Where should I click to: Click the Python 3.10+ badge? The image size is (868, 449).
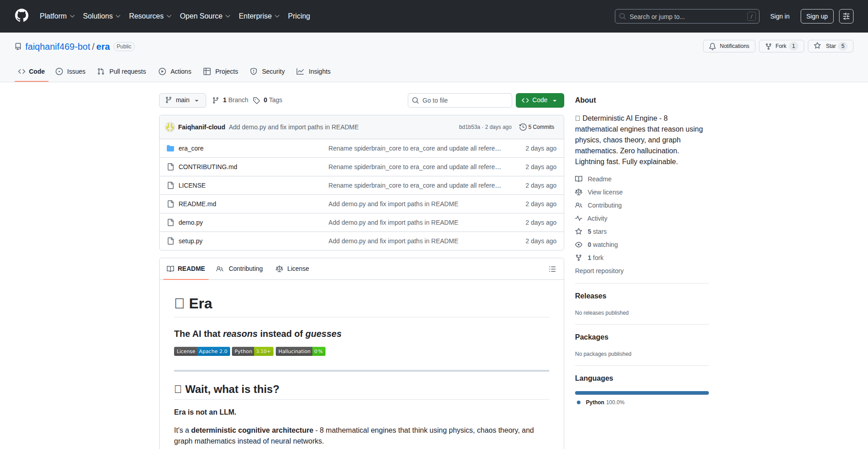[x=252, y=351]
